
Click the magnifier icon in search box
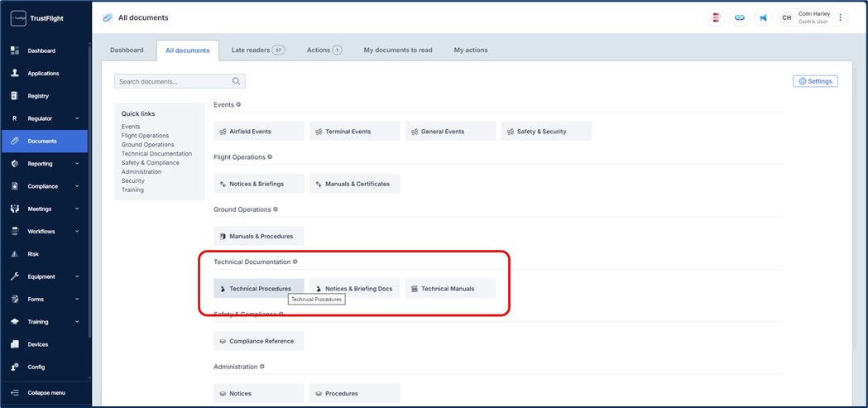click(236, 81)
